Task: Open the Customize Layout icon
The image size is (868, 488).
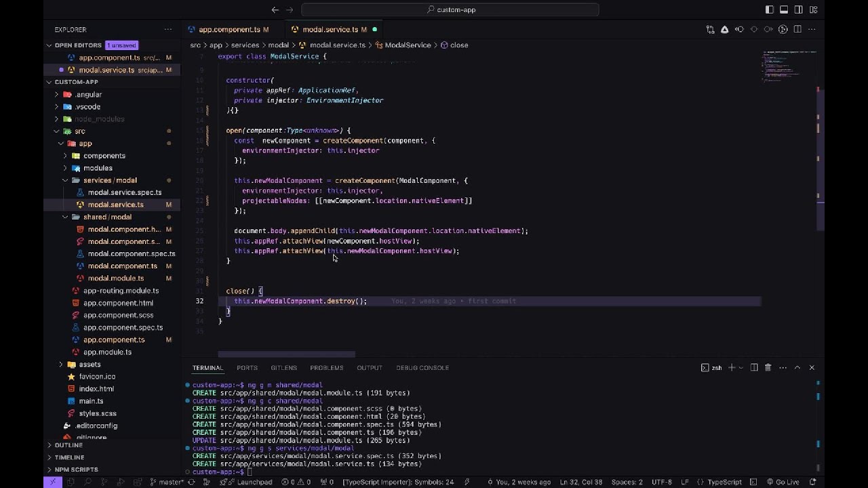Action: 814,9
